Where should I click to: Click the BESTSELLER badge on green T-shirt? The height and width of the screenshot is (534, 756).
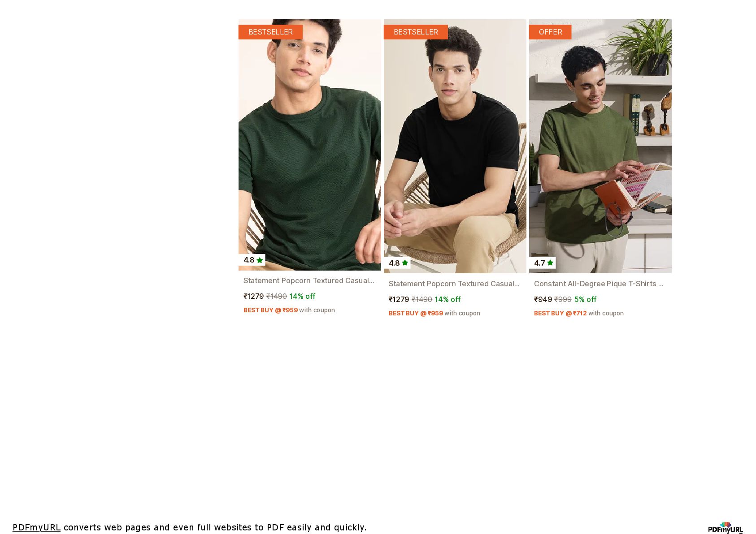coord(270,32)
